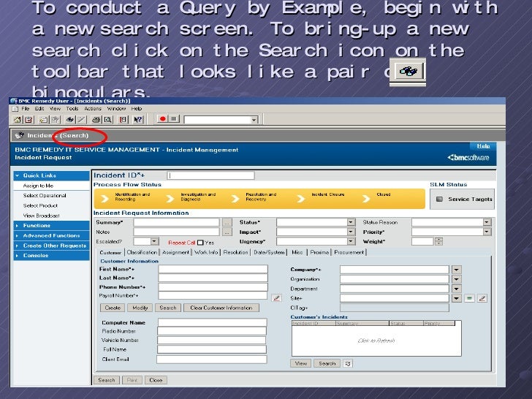Screen dimensions: 532x399
Task: Click refresh icon under Customer's Incidents
Action: tap(348, 363)
